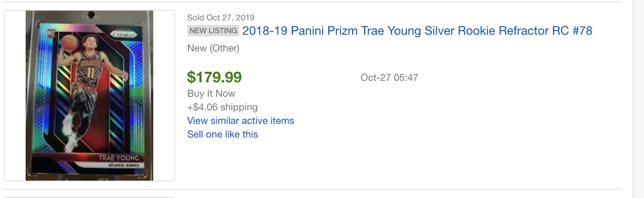This screenshot has width=644, height=198.
Task: Click the RC rookie logo on the card
Action: tap(51, 33)
